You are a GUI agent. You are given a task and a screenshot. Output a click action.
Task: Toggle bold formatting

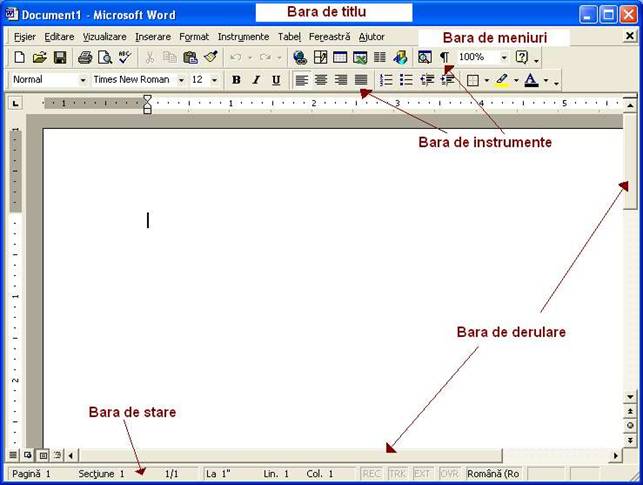pos(236,80)
